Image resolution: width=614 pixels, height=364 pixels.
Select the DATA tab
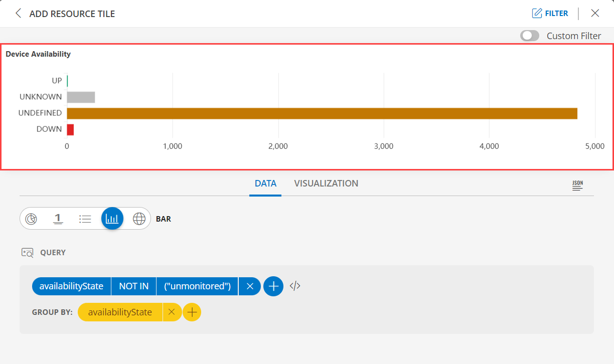pos(265,184)
